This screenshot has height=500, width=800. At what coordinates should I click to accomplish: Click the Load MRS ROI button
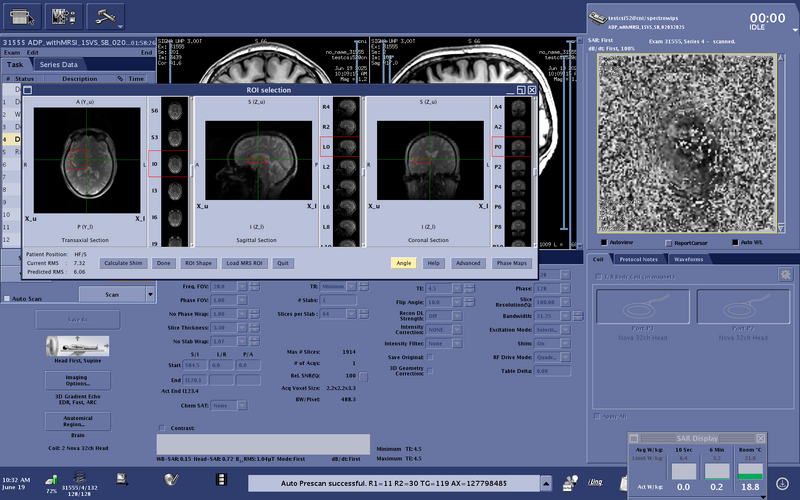(244, 263)
